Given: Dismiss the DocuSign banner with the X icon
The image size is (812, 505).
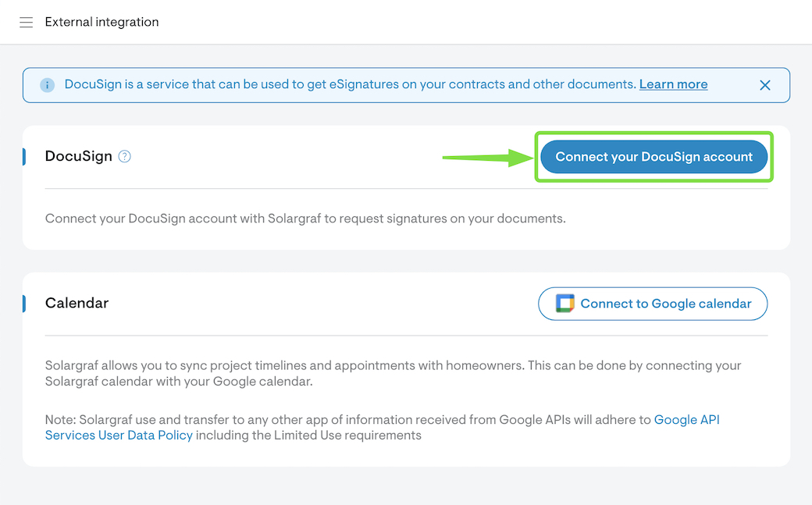Looking at the screenshot, I should click(x=764, y=85).
